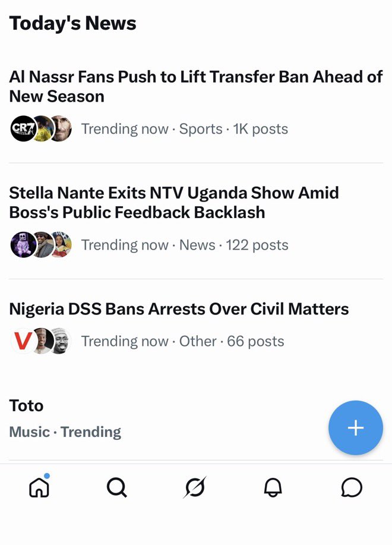
Task: Tap 'Trending now · Sports · 1K posts' line
Action: pos(184,129)
